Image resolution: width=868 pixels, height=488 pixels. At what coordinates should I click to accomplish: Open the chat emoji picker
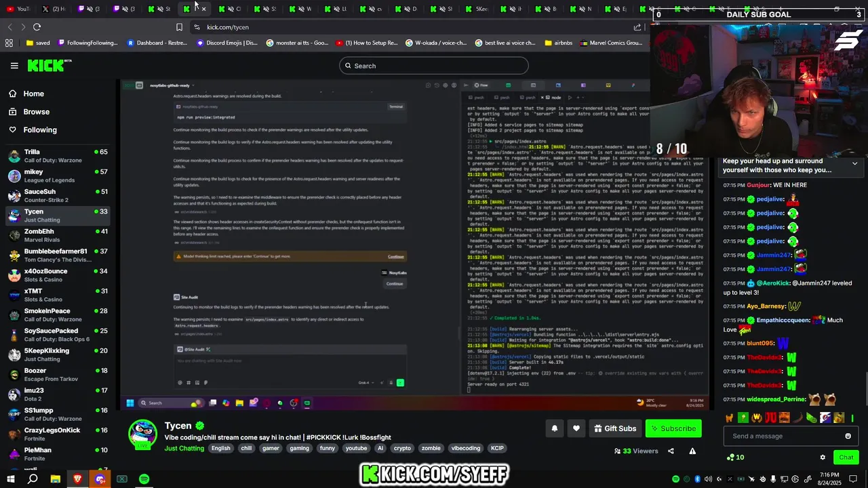click(x=848, y=436)
